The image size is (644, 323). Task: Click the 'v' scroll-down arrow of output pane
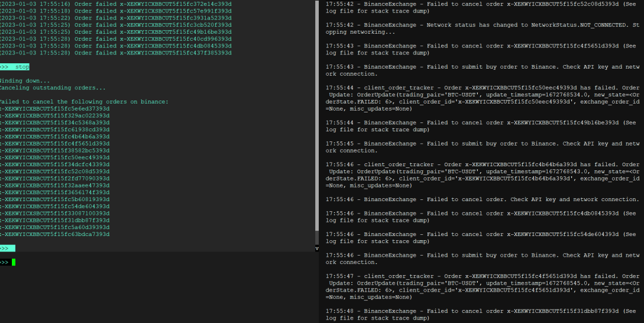pyautogui.click(x=316, y=248)
